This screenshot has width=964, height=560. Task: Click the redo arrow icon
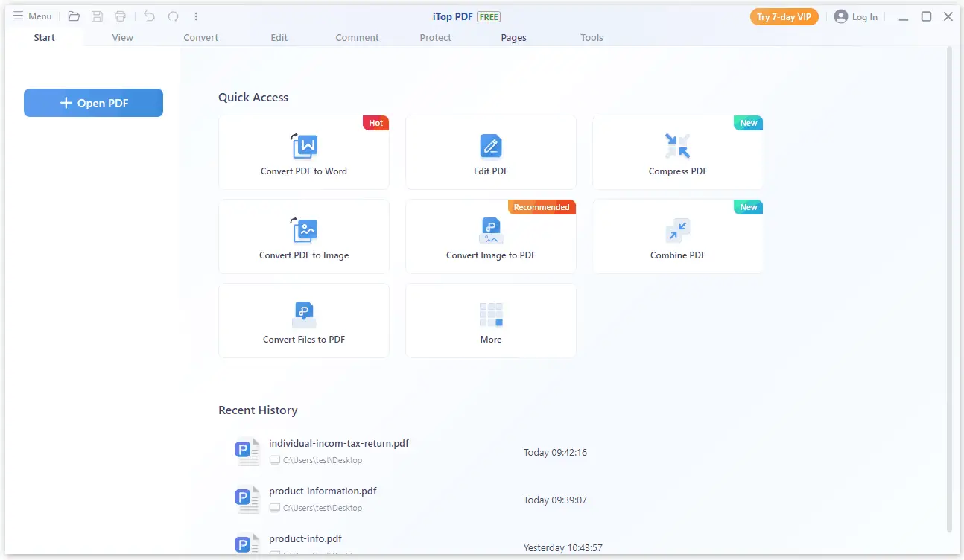tap(173, 16)
